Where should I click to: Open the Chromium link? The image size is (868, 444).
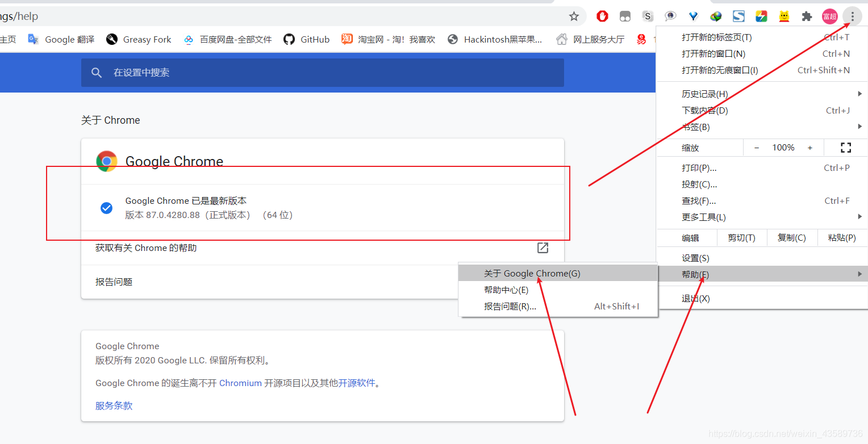click(240, 383)
